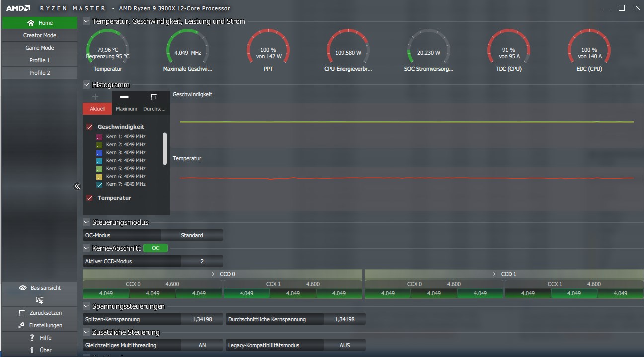Click first core bar in CCD 0 CCX 1
The image size is (644, 357).
pyautogui.click(x=246, y=293)
